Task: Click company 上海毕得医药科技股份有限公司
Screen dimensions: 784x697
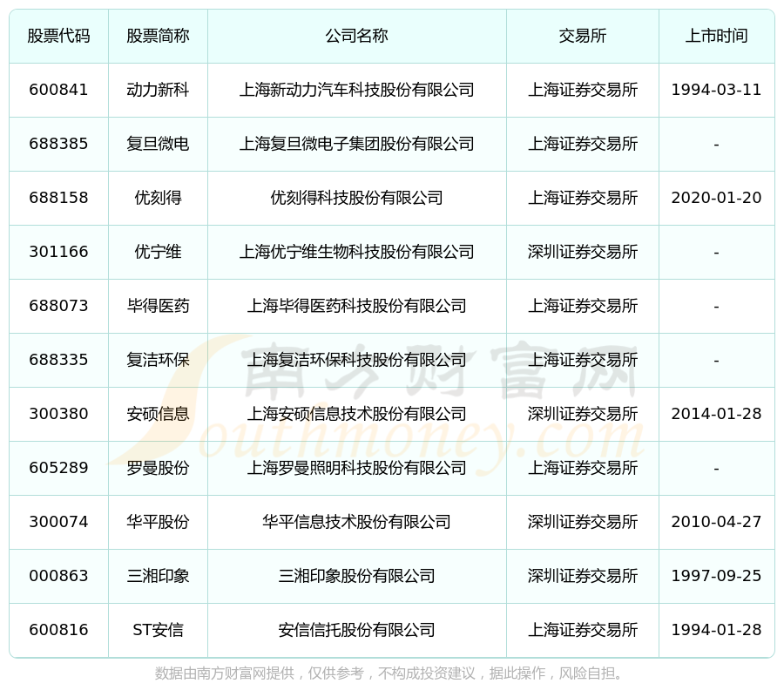Action: click(x=356, y=306)
